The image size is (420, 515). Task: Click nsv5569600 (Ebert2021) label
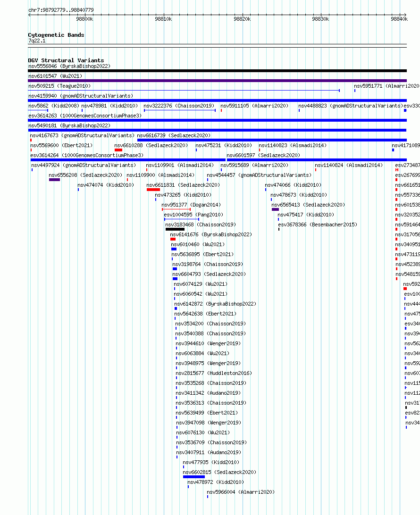click(x=61, y=145)
